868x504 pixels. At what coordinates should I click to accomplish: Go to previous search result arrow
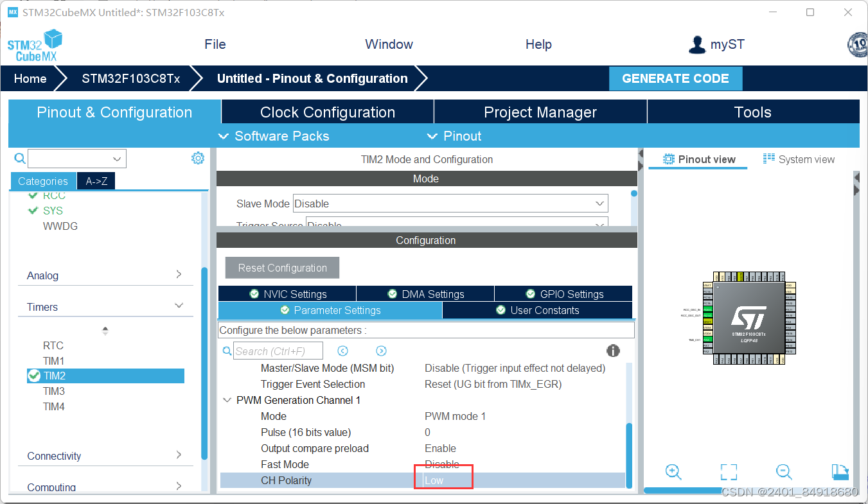(x=342, y=351)
